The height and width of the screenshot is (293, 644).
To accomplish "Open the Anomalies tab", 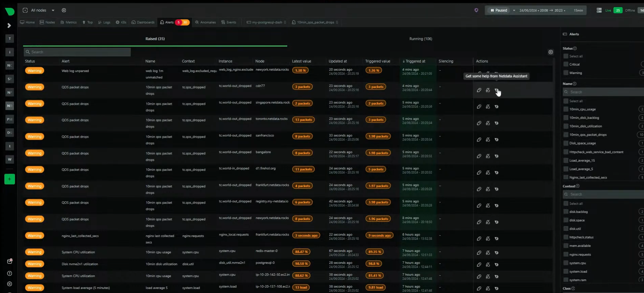I will [x=205, y=22].
